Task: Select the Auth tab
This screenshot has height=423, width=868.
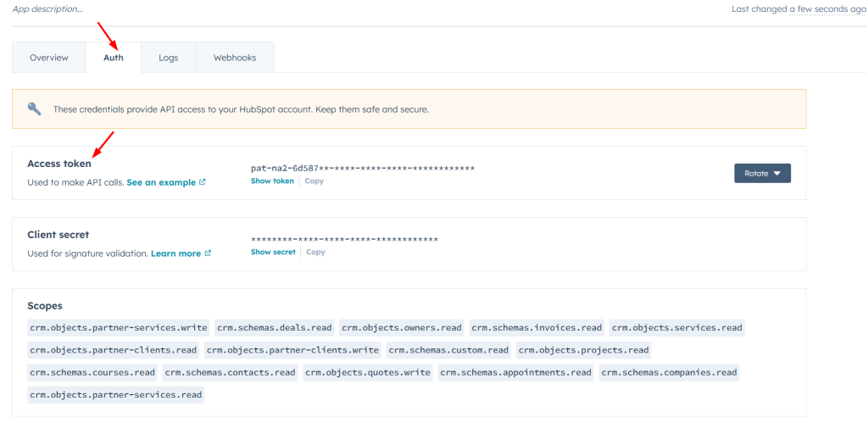Action: (114, 58)
